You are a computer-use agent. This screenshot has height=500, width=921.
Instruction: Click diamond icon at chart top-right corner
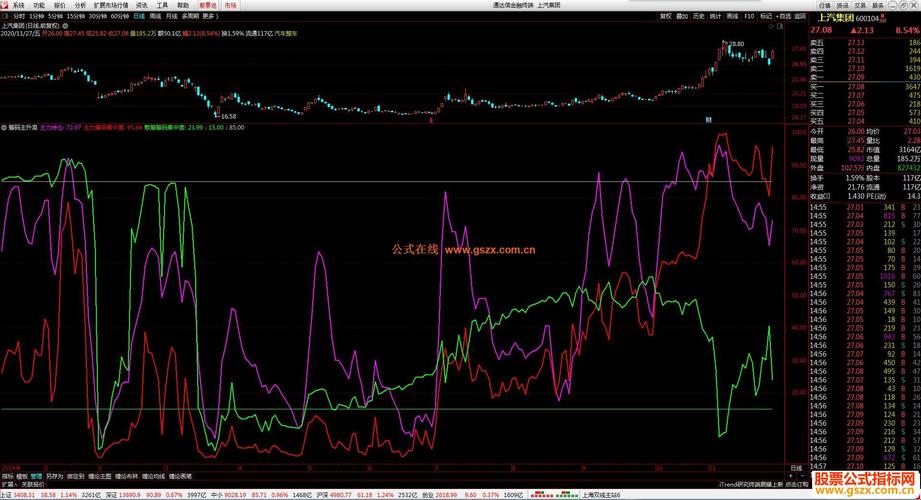click(772, 26)
